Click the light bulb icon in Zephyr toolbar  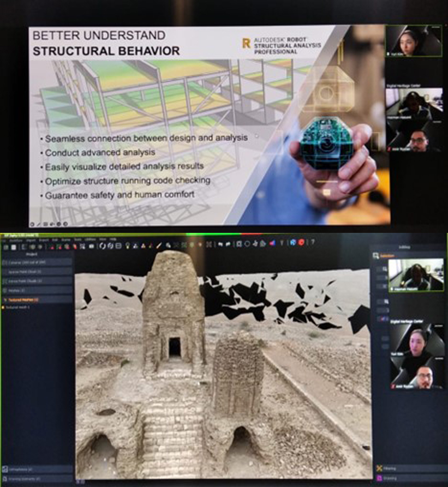pos(127,246)
